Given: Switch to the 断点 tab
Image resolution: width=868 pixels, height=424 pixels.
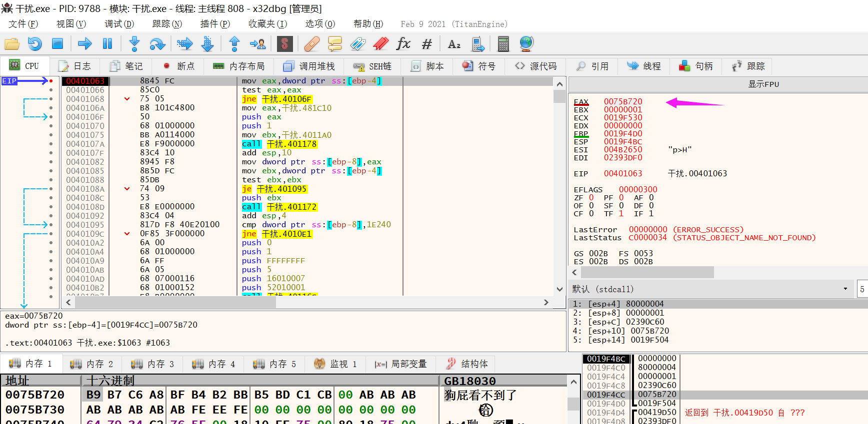Looking at the screenshot, I should (179, 66).
